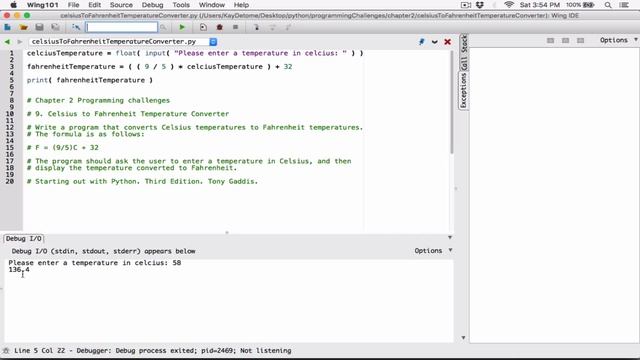Click the goto-definition icon beside the search box
This screenshot has height=360, width=640.
76,27
